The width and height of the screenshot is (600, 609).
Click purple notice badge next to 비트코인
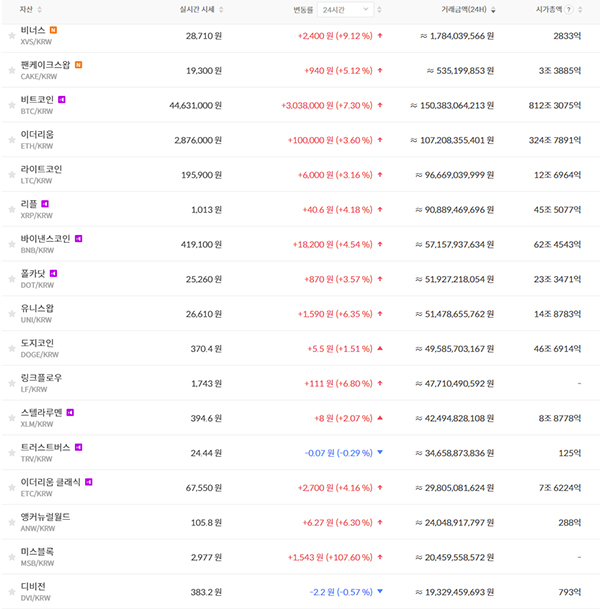click(62, 100)
